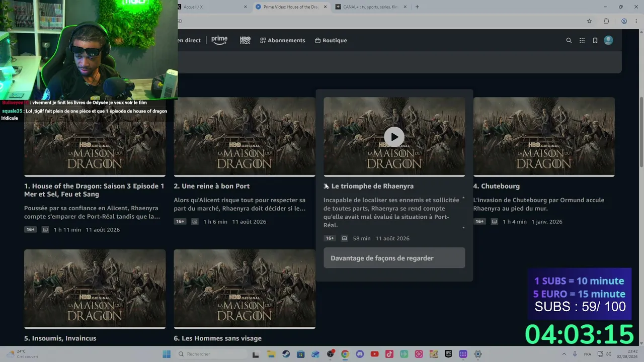Open the Prime Video profile avatar
The image size is (644, 362).
(x=608, y=40)
